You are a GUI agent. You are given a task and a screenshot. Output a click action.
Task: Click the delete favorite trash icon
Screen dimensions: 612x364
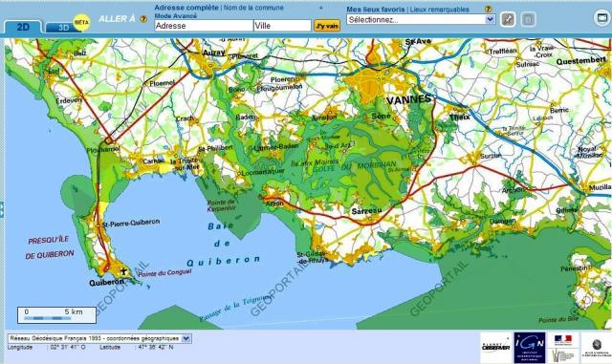[528, 19]
